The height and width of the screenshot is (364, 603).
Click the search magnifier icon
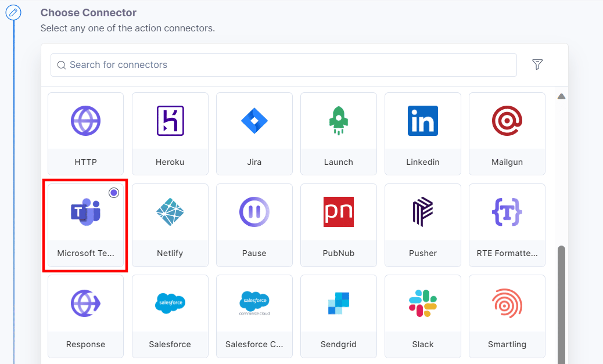[x=61, y=65]
